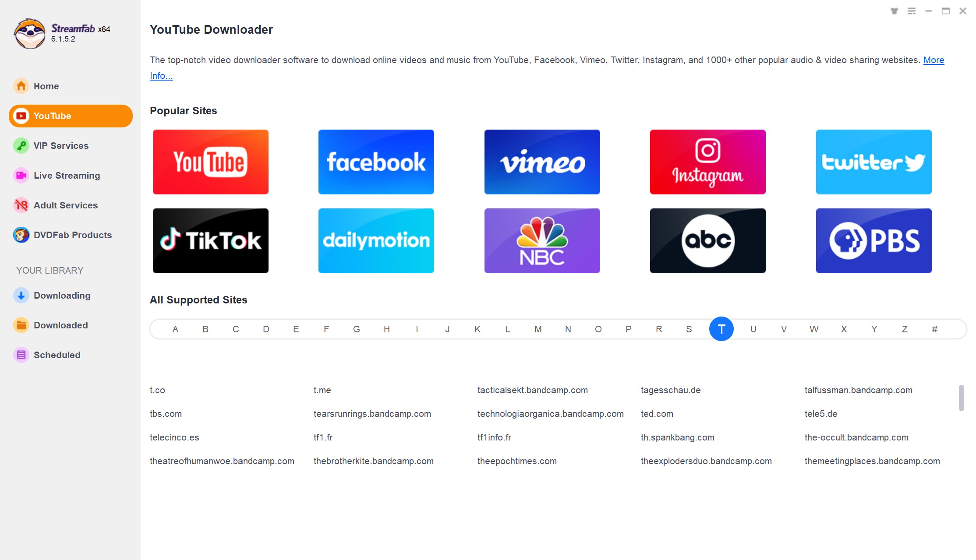Select letter S in alphabet filter
The image size is (976, 560).
(x=690, y=328)
